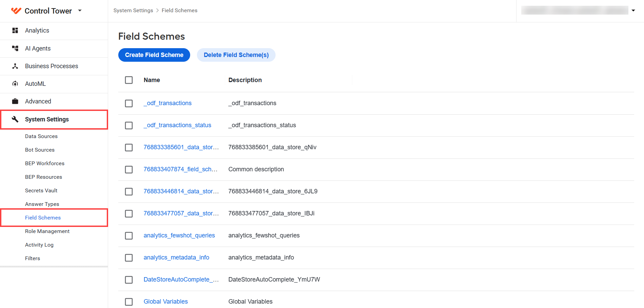Click the Common description cell text
This screenshot has height=308, width=644.
[256, 169]
